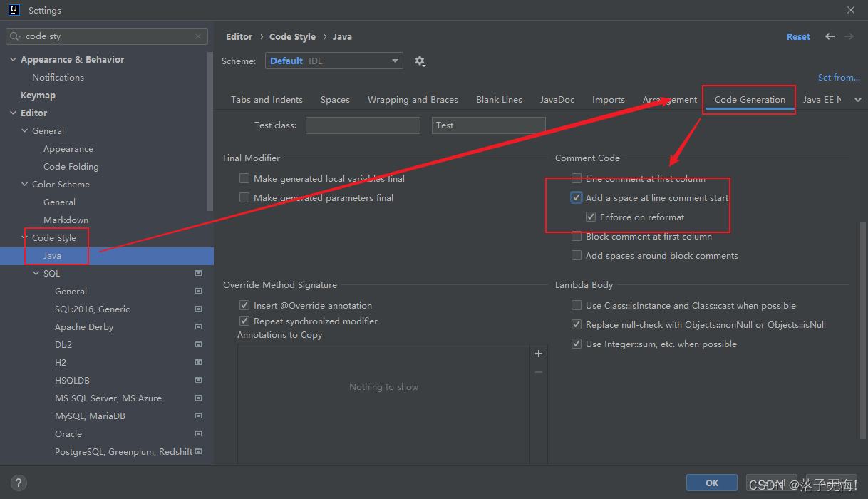
Task: Toggle Repeat synchronized modifier checkbox
Action: (244, 321)
